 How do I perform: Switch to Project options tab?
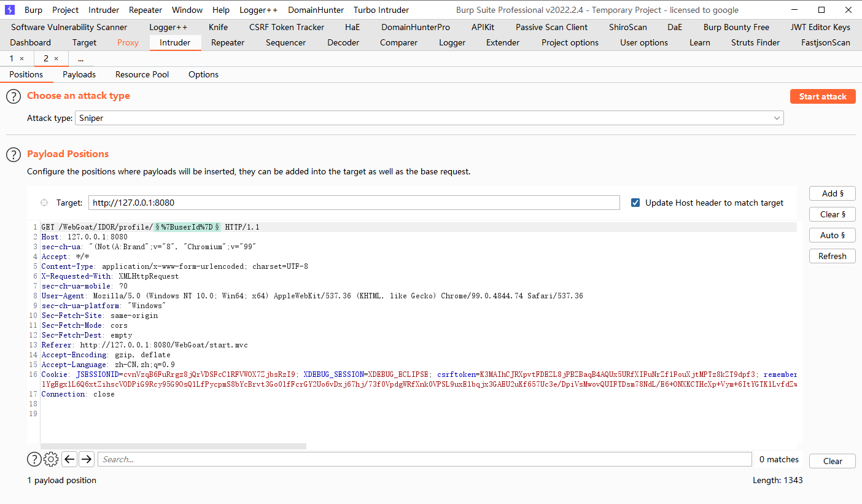tap(570, 42)
